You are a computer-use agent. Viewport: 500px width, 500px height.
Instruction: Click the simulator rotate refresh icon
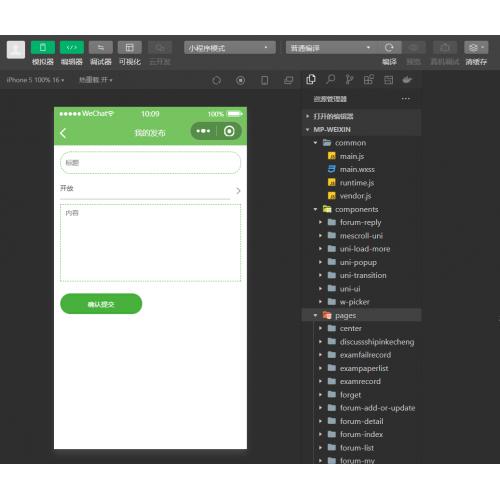pos(217,80)
